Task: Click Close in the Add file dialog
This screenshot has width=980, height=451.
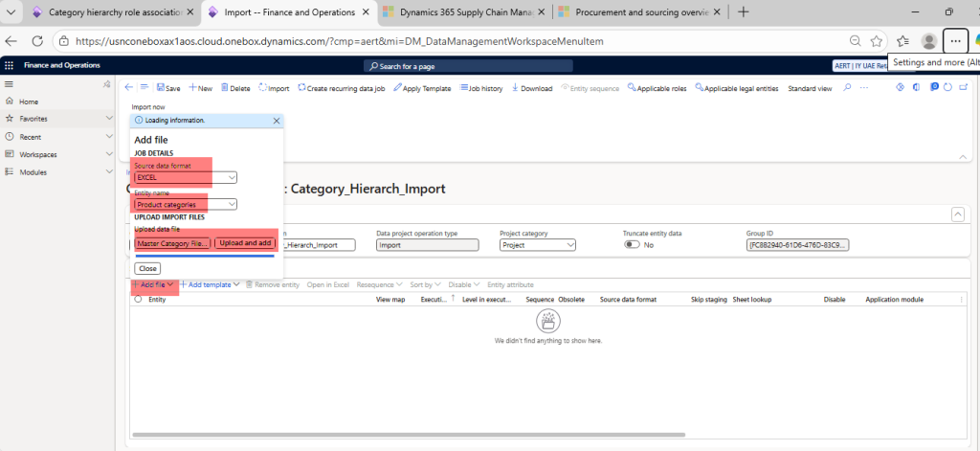Action: (147, 269)
